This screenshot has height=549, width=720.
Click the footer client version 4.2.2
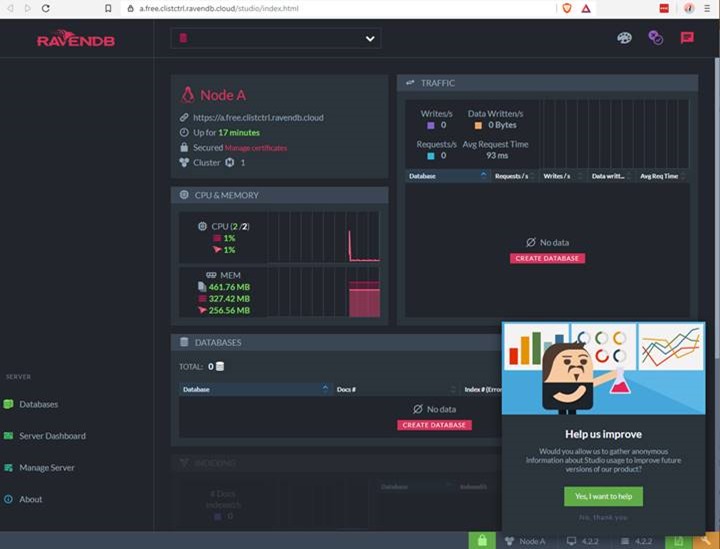pyautogui.click(x=583, y=542)
